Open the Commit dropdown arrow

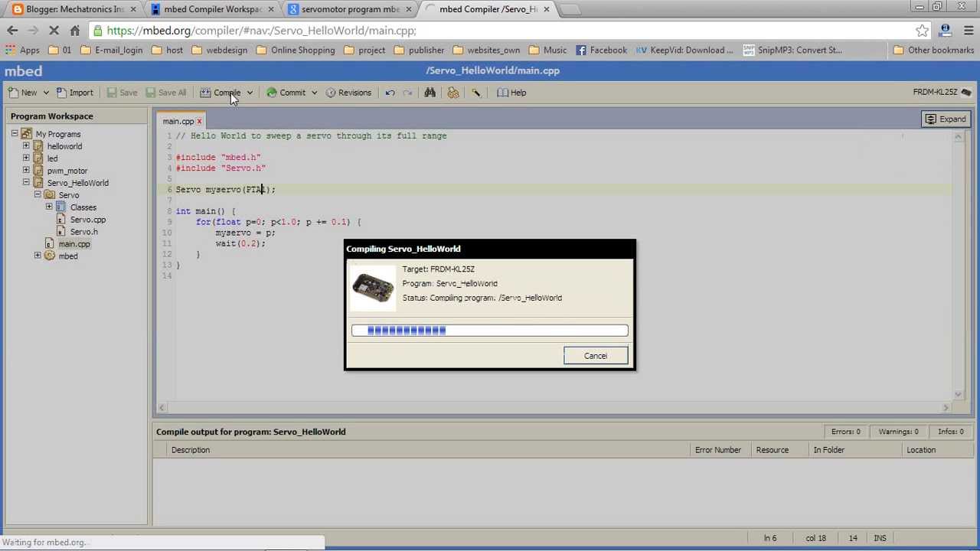click(x=314, y=93)
